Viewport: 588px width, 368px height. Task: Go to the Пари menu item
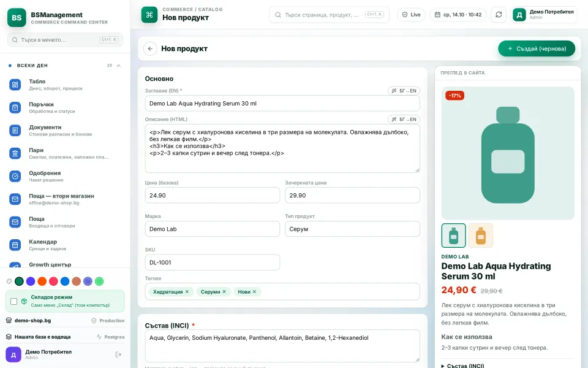(x=66, y=153)
